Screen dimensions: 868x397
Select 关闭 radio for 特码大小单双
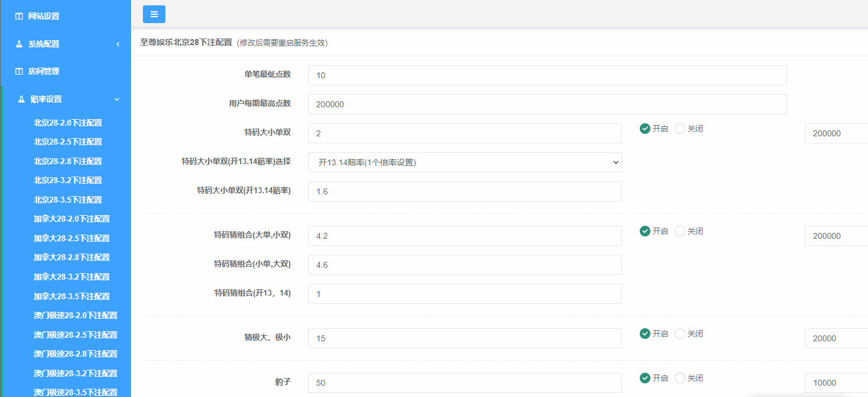coord(680,129)
